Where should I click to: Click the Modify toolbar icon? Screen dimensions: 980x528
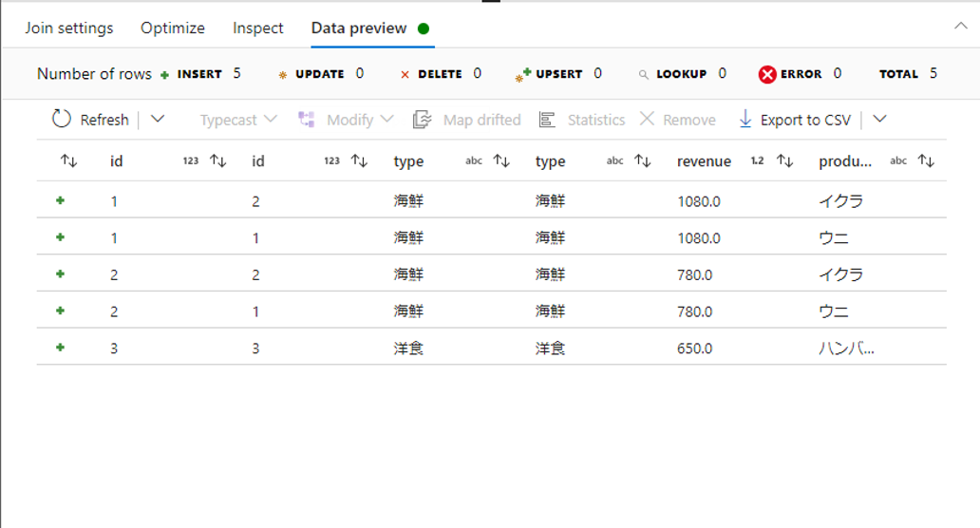pos(307,120)
